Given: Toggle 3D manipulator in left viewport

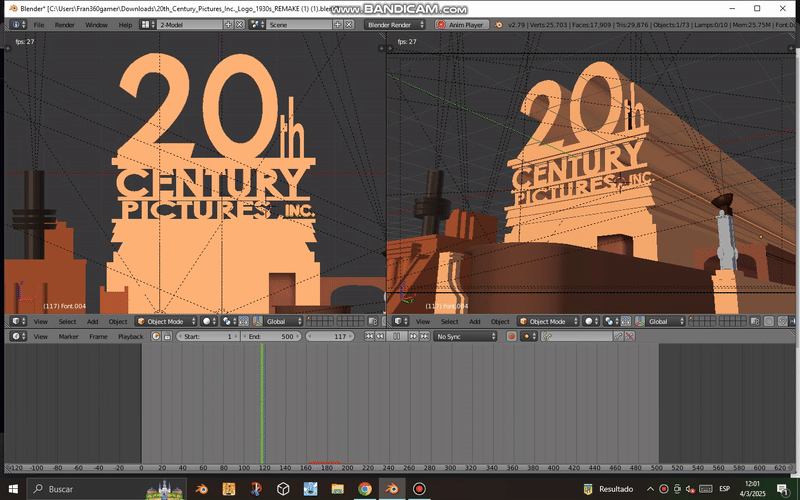Looking at the screenshot, I should (x=258, y=321).
